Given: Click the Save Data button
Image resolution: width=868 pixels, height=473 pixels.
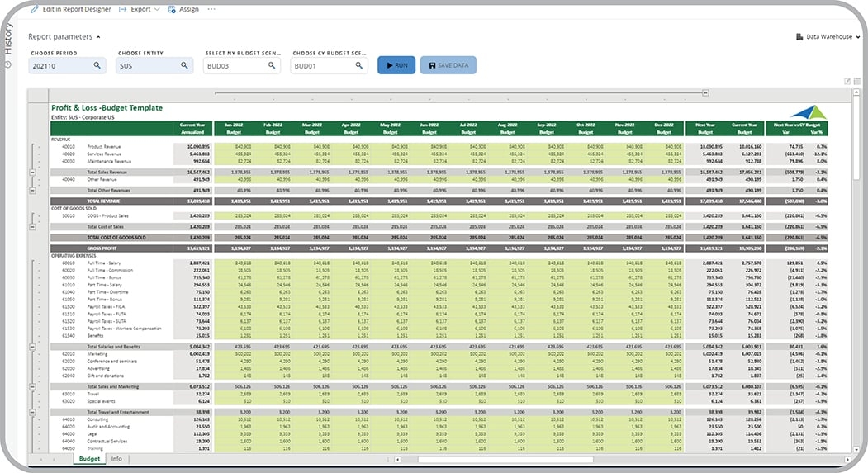Looking at the screenshot, I should [448, 65].
